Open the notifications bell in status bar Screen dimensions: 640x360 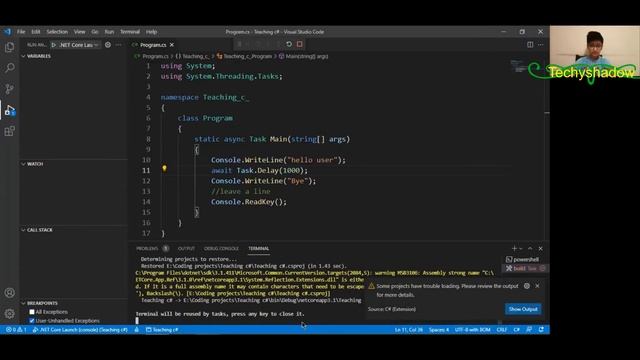tap(541, 329)
